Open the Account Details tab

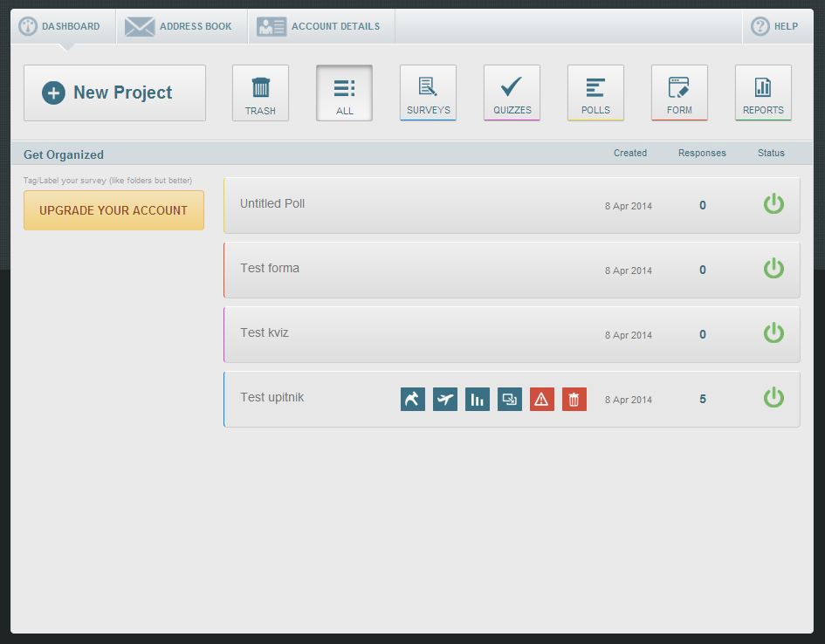pyautogui.click(x=321, y=26)
